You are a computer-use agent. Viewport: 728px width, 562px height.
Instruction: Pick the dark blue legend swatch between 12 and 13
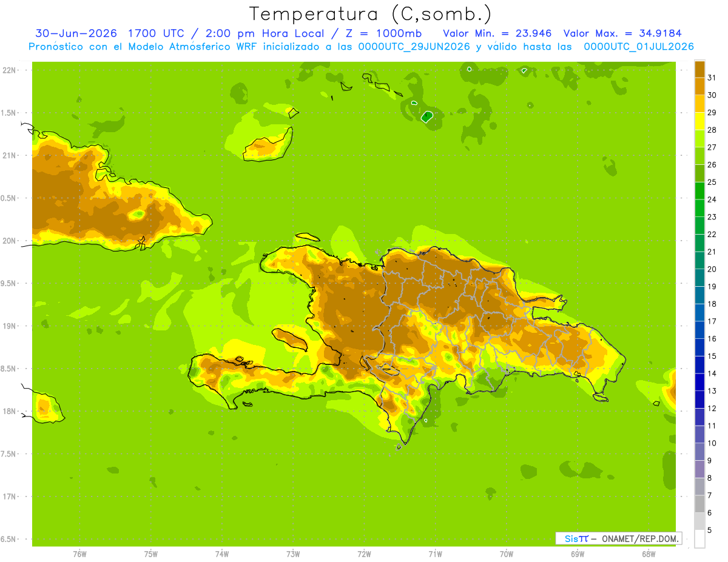699,400
